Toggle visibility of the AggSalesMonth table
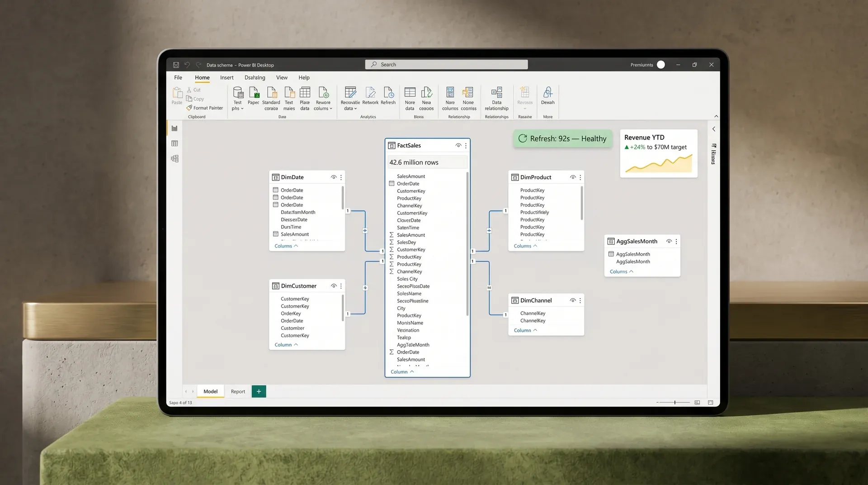 pos(669,242)
